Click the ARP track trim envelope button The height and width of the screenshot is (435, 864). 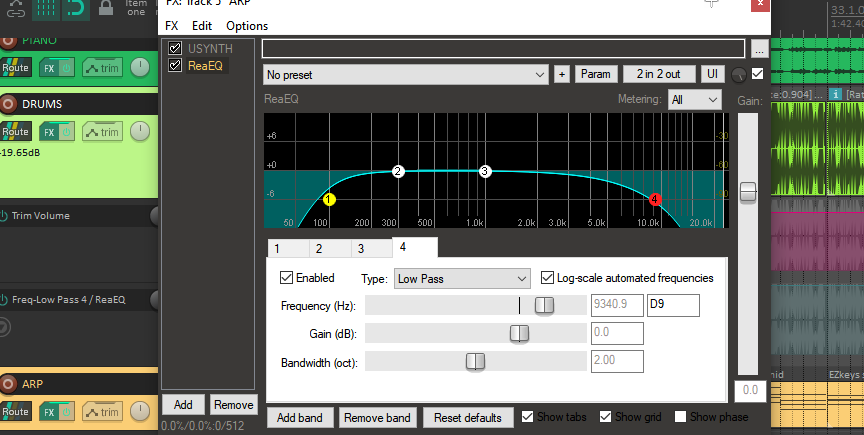tap(102, 412)
